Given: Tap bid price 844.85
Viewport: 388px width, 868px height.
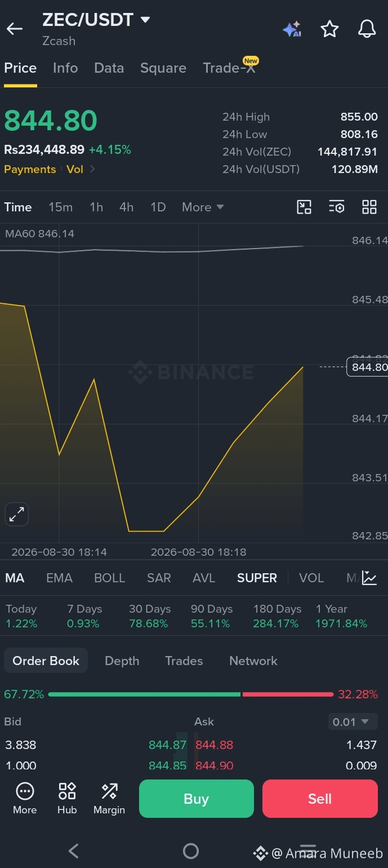Looking at the screenshot, I should tap(167, 765).
